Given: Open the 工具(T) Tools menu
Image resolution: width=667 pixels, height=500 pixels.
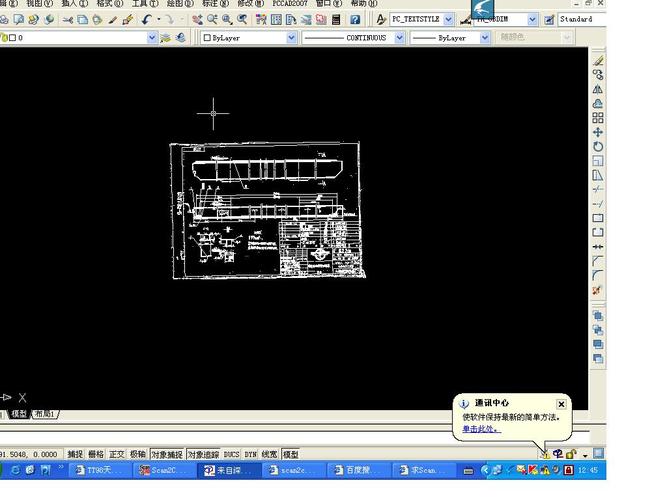Looking at the screenshot, I should [145, 3].
